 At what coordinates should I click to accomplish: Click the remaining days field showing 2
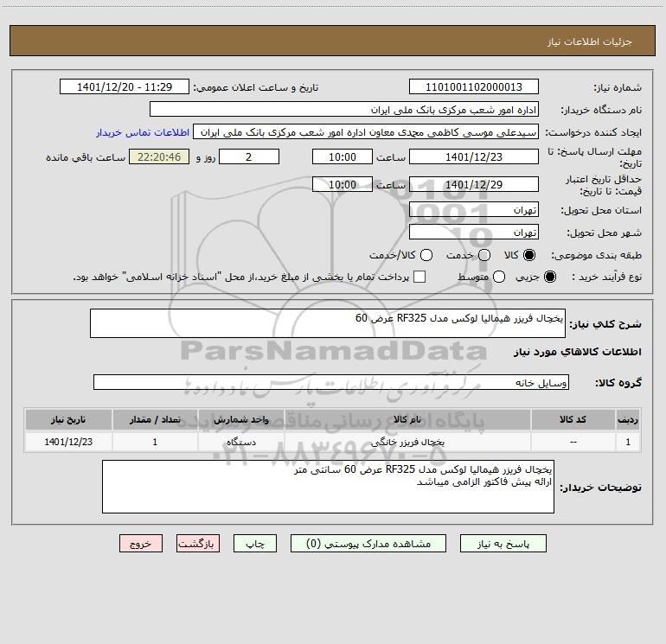tap(249, 156)
